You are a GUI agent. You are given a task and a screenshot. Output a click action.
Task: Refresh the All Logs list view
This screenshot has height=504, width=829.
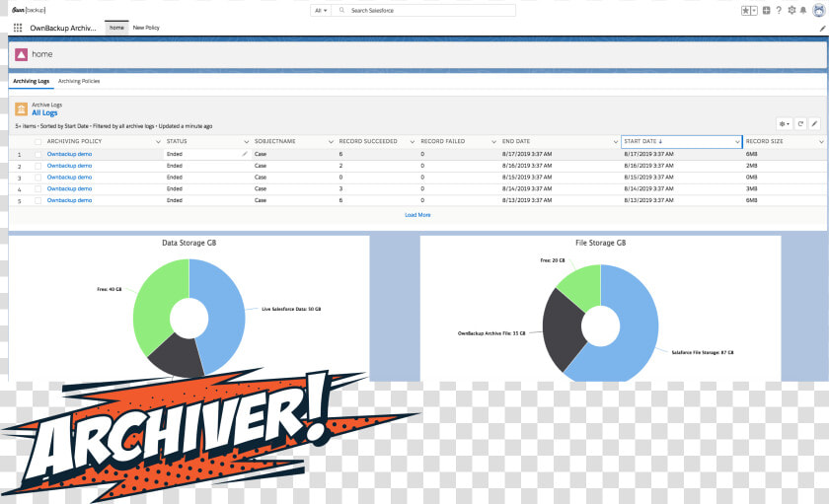(800, 123)
